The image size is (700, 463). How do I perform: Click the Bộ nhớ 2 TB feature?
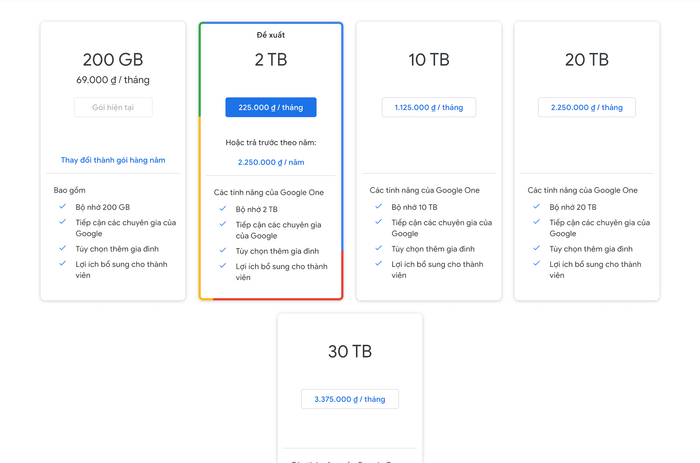pos(257,209)
